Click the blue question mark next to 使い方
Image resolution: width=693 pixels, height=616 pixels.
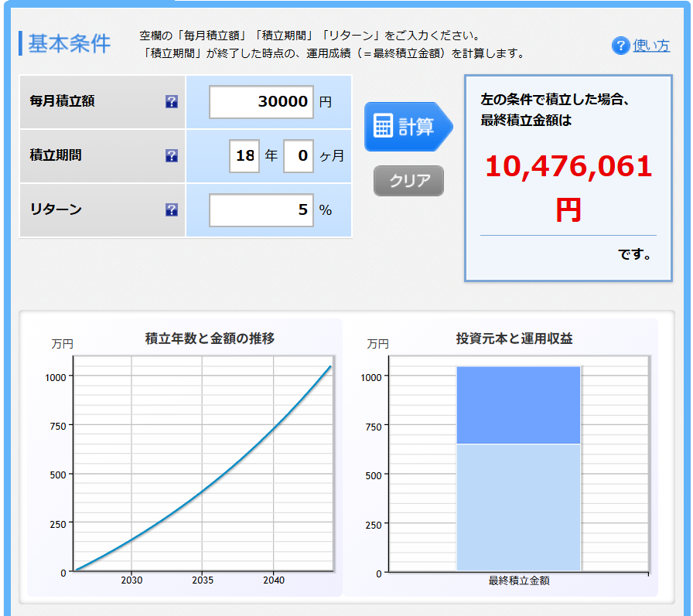(620, 46)
